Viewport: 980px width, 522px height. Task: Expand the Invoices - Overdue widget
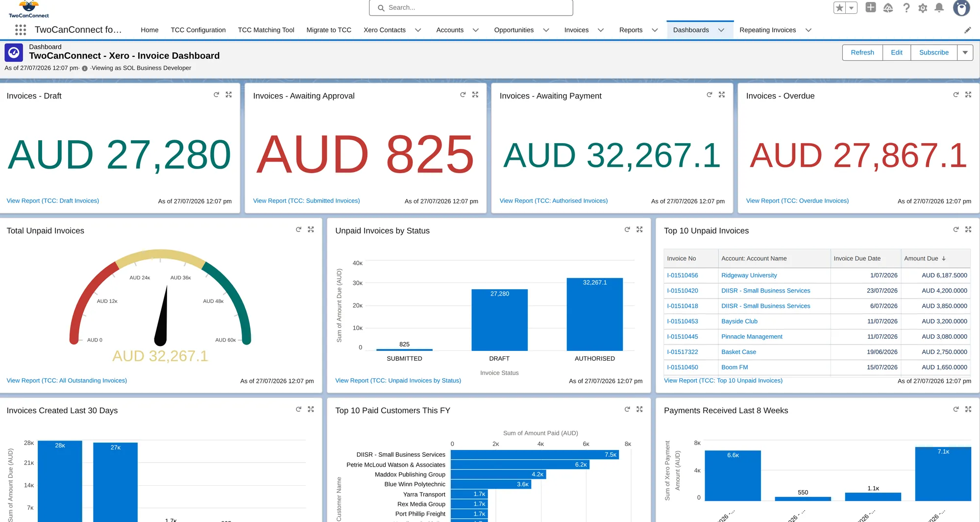tap(968, 95)
